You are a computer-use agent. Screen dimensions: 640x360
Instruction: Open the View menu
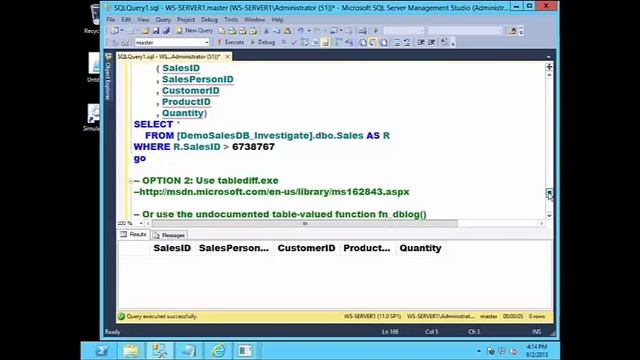pos(143,20)
